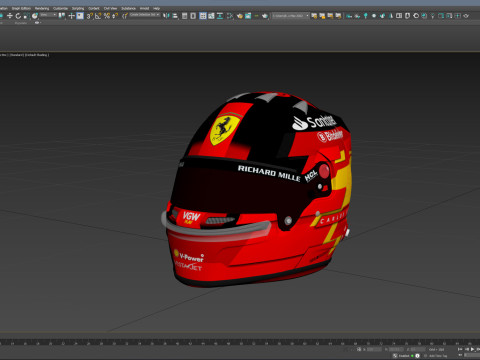This screenshot has height=360, width=480.
Task: Toggle the Spinner Snap button
Action: (x=115, y=16)
